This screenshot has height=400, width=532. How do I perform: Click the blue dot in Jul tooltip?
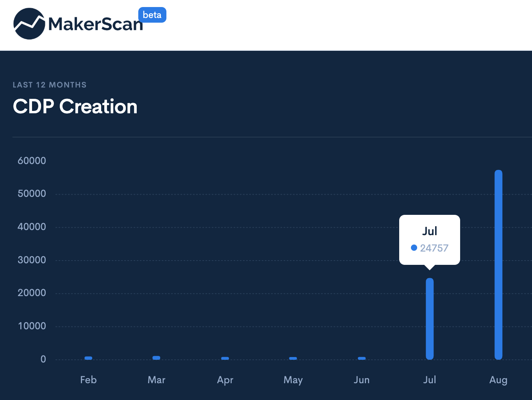coord(414,248)
